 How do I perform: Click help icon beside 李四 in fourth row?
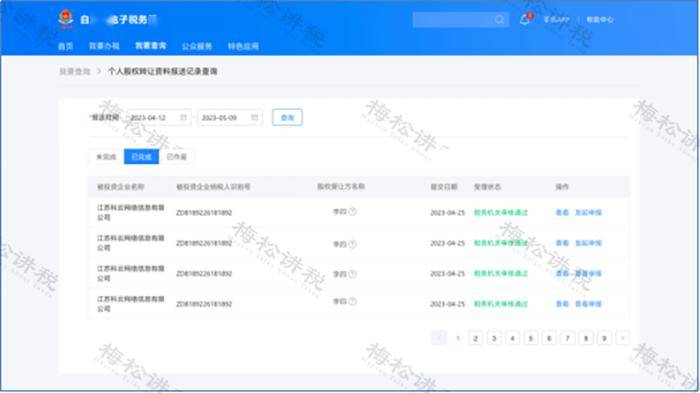click(x=352, y=301)
